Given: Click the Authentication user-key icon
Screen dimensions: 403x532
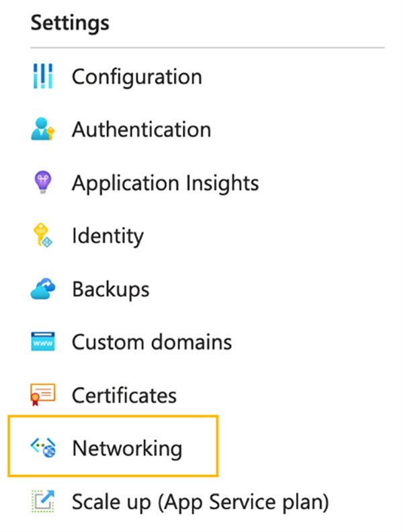Looking at the screenshot, I should pyautogui.click(x=42, y=130).
